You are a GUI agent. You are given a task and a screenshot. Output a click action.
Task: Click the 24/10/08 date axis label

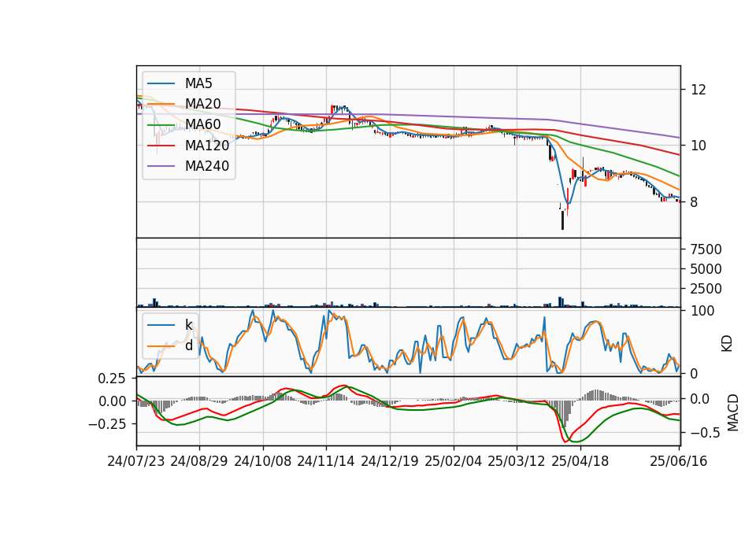tap(263, 461)
